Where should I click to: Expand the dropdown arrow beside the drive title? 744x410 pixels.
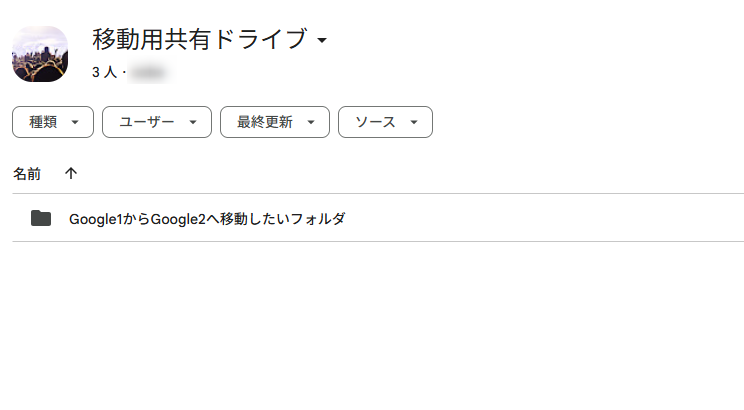tap(322, 40)
